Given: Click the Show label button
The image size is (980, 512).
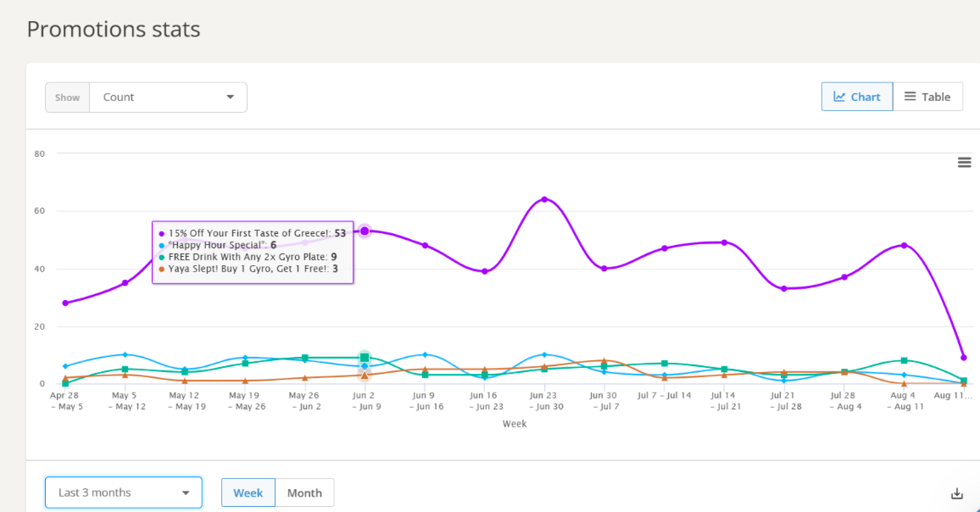Looking at the screenshot, I should [x=67, y=97].
